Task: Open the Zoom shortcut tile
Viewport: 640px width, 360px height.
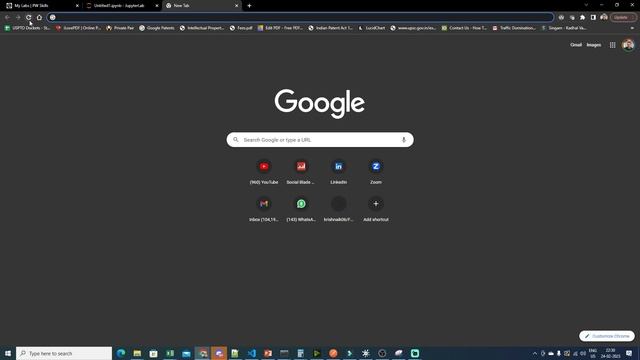Action: coord(376,171)
